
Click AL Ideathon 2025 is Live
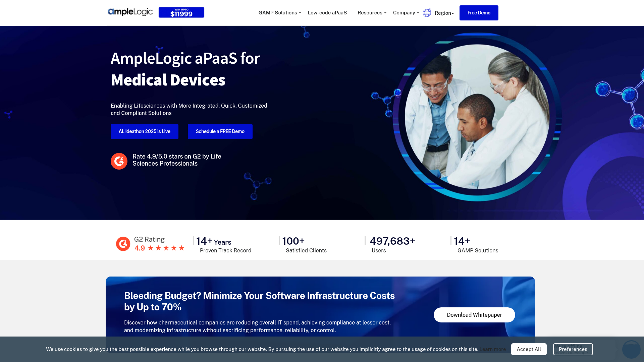(x=144, y=131)
